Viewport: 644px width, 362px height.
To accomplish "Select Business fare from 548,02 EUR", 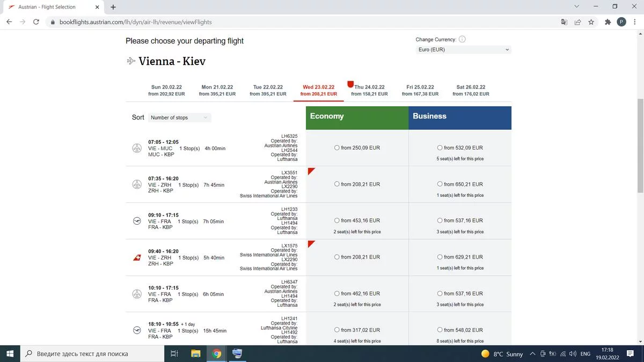I will click(440, 330).
